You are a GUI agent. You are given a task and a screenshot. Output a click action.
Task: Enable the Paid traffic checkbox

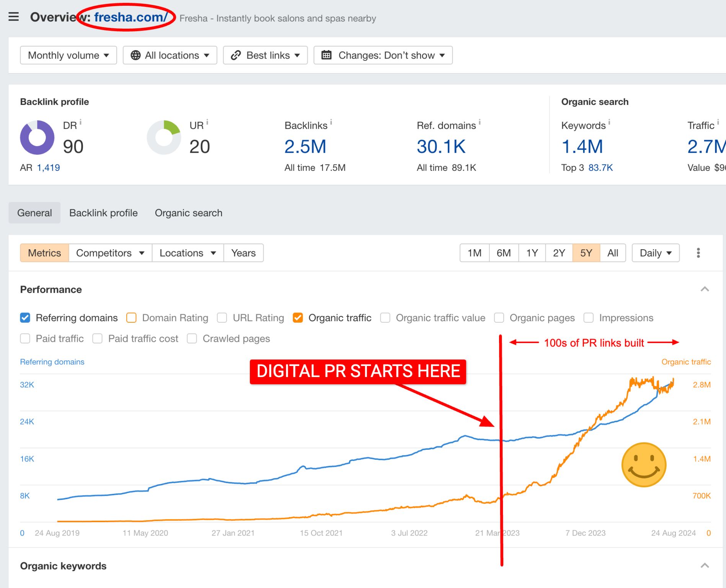(x=25, y=338)
